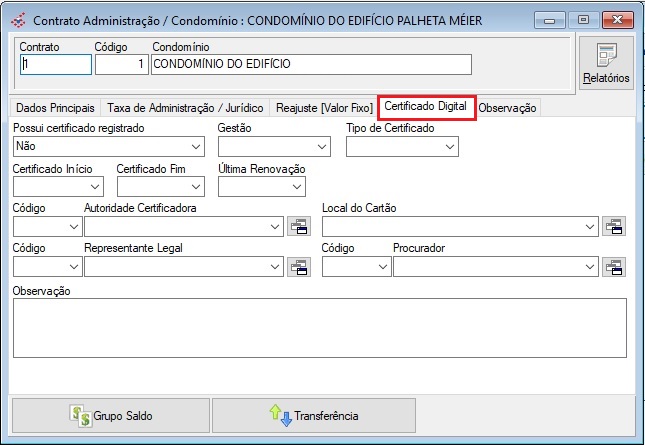
Task: Click the Condomínio name field
Action: pyautogui.click(x=311, y=65)
